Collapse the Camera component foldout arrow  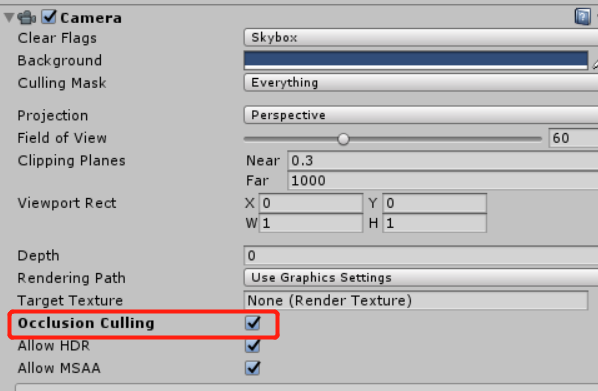[x=9, y=17]
